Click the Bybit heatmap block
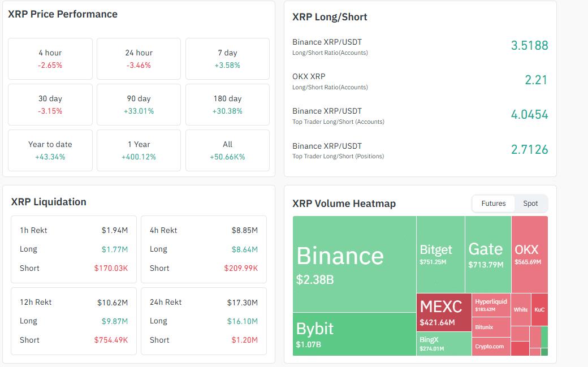 tap(354, 334)
